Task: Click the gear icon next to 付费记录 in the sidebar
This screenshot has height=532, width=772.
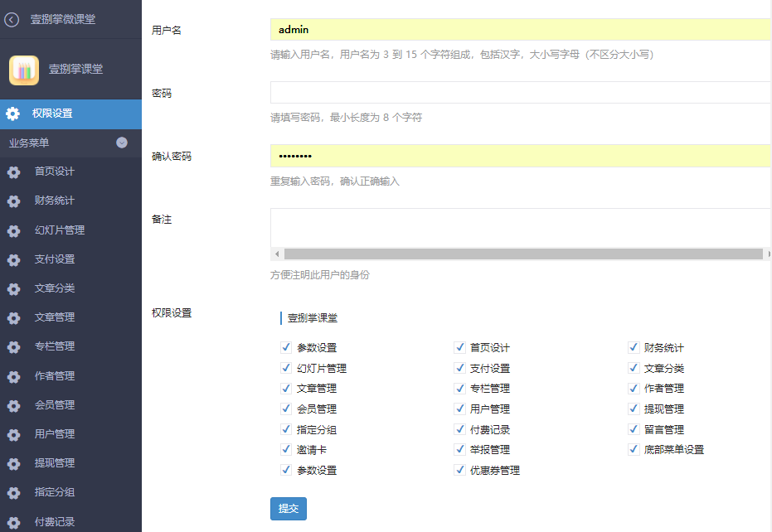Action: [x=14, y=522]
